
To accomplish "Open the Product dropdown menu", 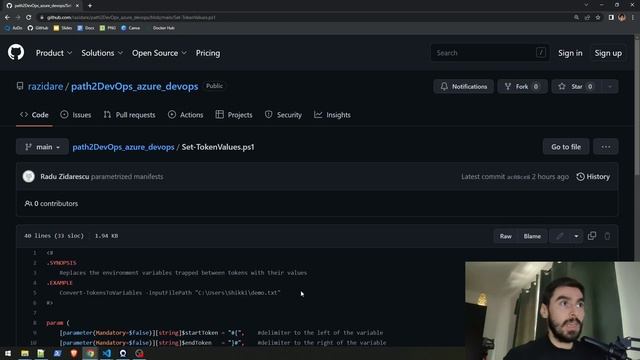I will point(54,53).
